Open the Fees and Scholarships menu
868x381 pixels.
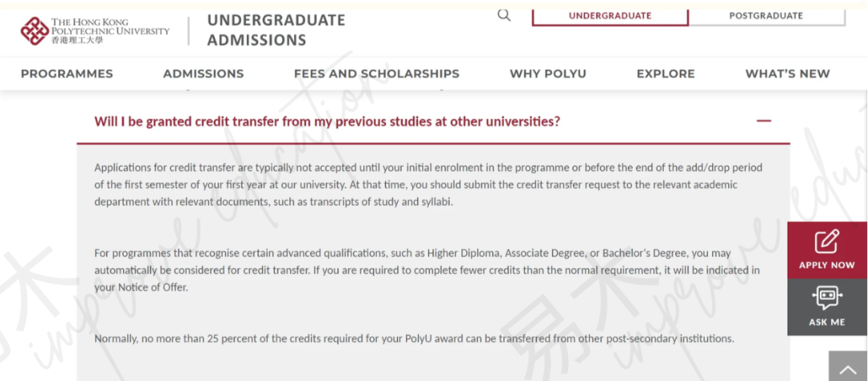click(x=376, y=74)
